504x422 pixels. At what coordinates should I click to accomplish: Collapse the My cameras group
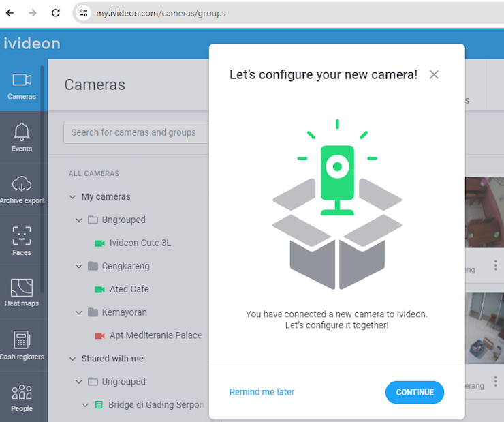73,197
